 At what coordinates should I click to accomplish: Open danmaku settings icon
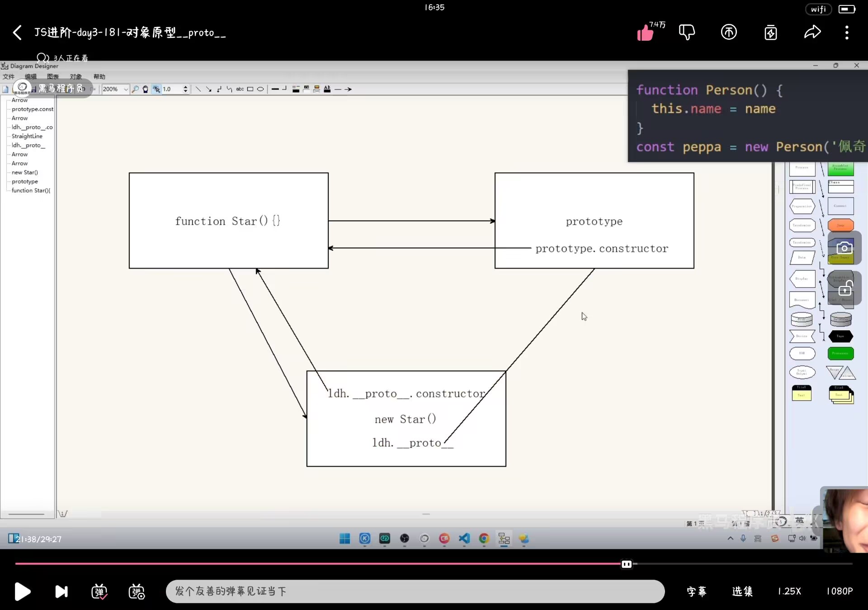(x=137, y=591)
